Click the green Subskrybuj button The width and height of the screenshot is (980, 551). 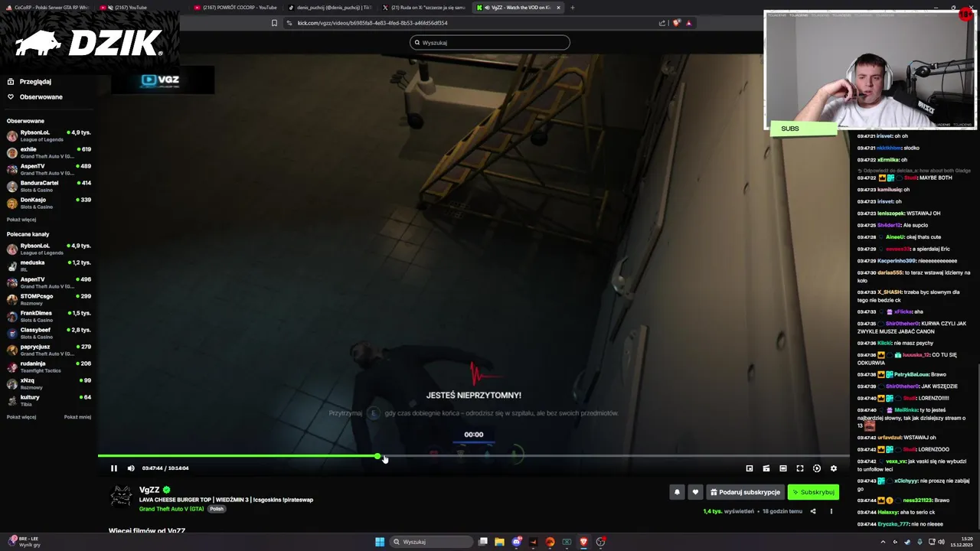coord(813,492)
